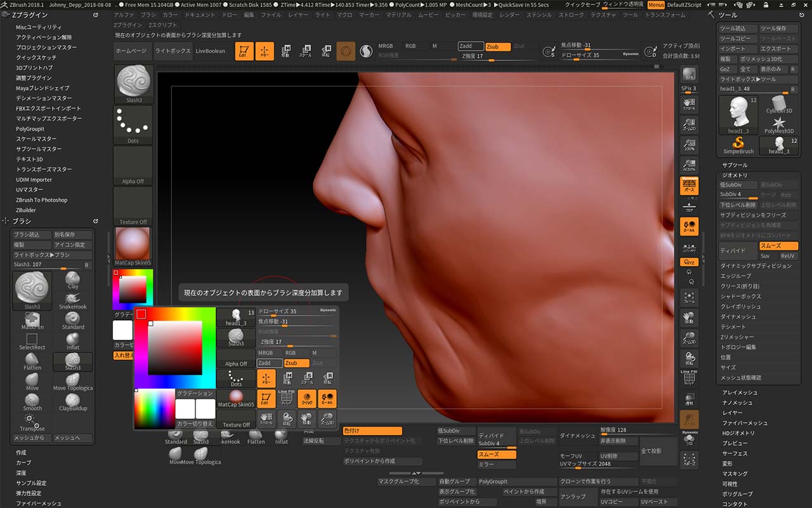Click the 回転 rotate icon in top shelf
The height and width of the screenshot is (508, 812).
pos(326,51)
